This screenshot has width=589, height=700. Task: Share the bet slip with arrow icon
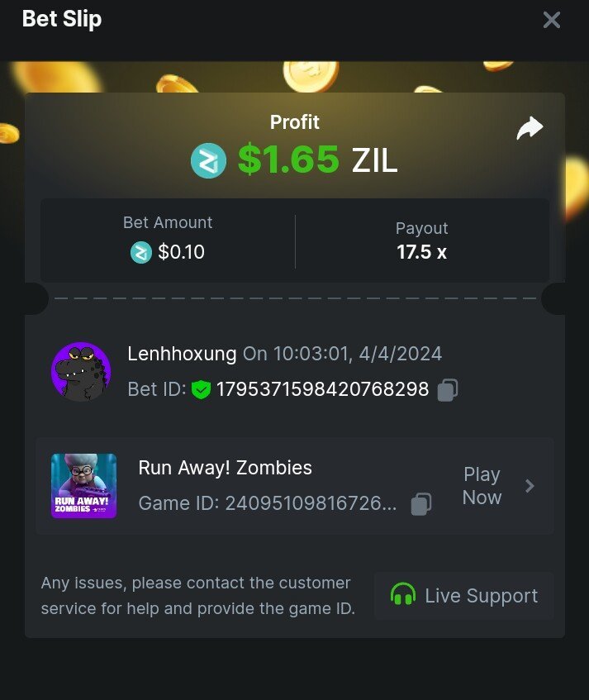click(530, 128)
